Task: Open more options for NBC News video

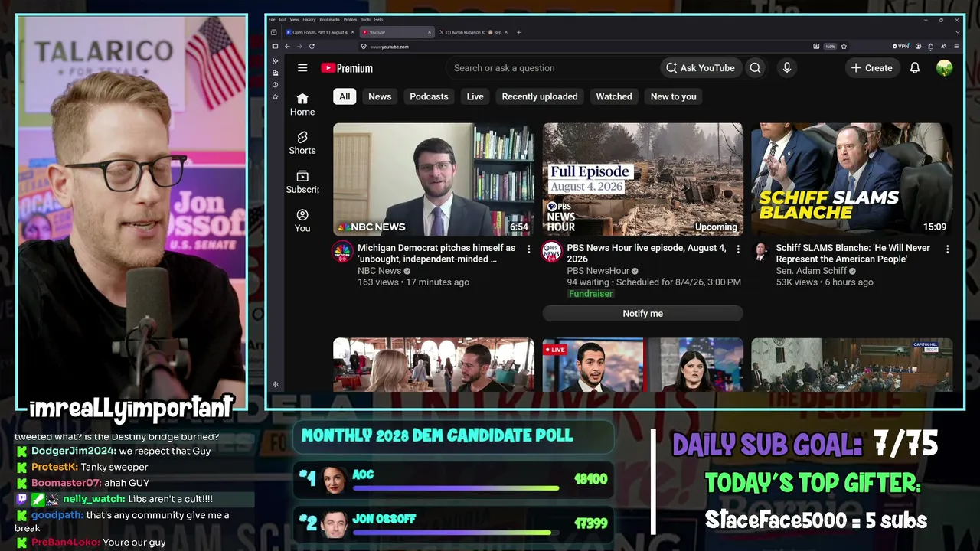Action: pos(528,249)
